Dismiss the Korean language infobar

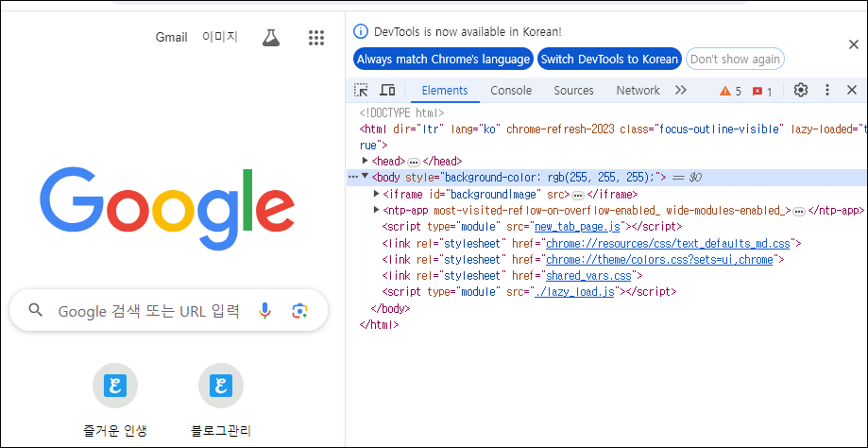pos(854,44)
